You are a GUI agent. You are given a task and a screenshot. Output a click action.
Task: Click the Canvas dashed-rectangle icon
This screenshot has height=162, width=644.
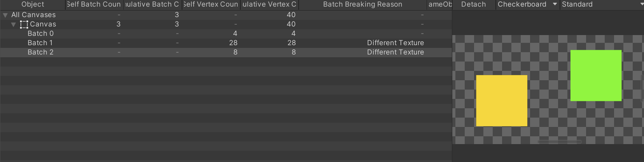(24, 24)
